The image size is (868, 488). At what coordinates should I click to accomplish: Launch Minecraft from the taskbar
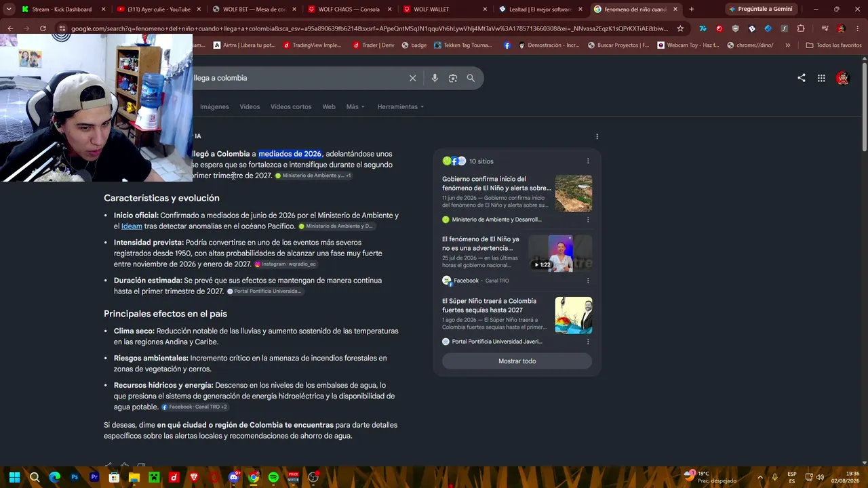[x=154, y=477]
